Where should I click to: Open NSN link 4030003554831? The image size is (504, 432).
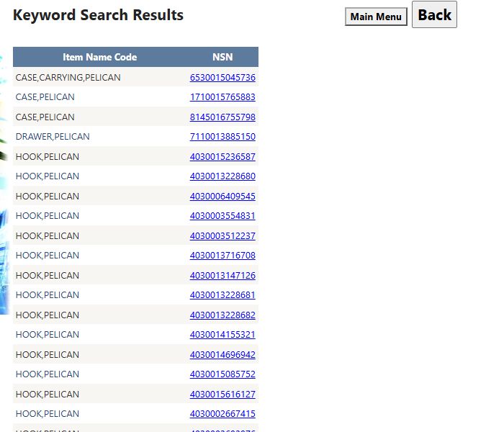click(x=222, y=216)
